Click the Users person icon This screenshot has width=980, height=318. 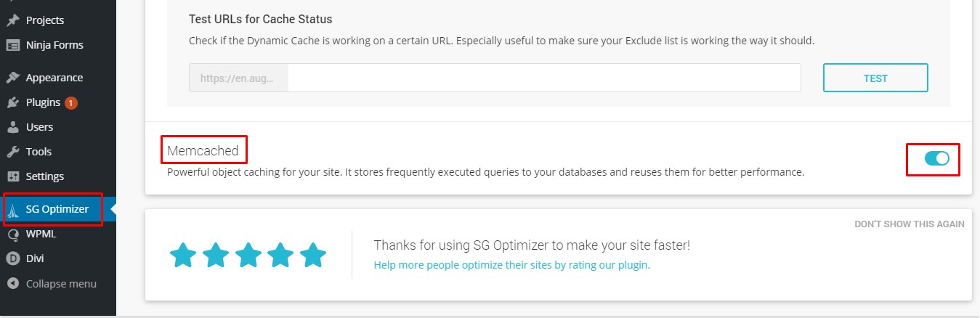(13, 127)
